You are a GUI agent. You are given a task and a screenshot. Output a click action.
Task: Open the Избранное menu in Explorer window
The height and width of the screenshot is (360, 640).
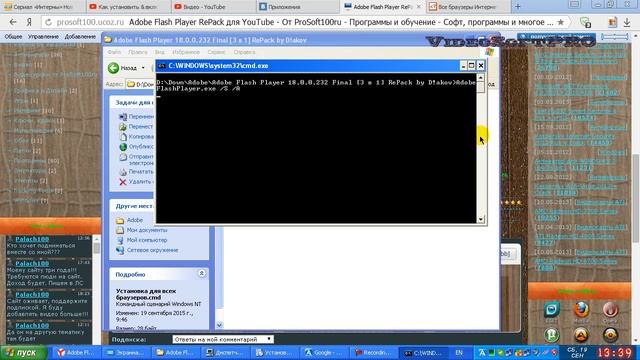coord(186,52)
